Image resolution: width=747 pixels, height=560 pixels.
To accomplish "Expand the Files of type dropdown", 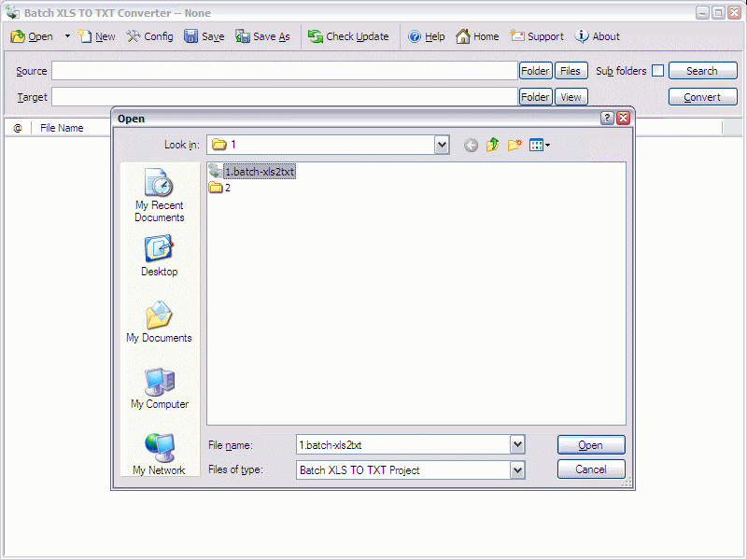I will pos(517,470).
